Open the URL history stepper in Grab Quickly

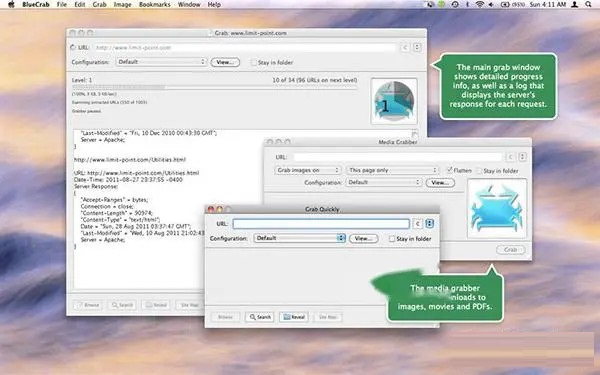[x=429, y=224]
